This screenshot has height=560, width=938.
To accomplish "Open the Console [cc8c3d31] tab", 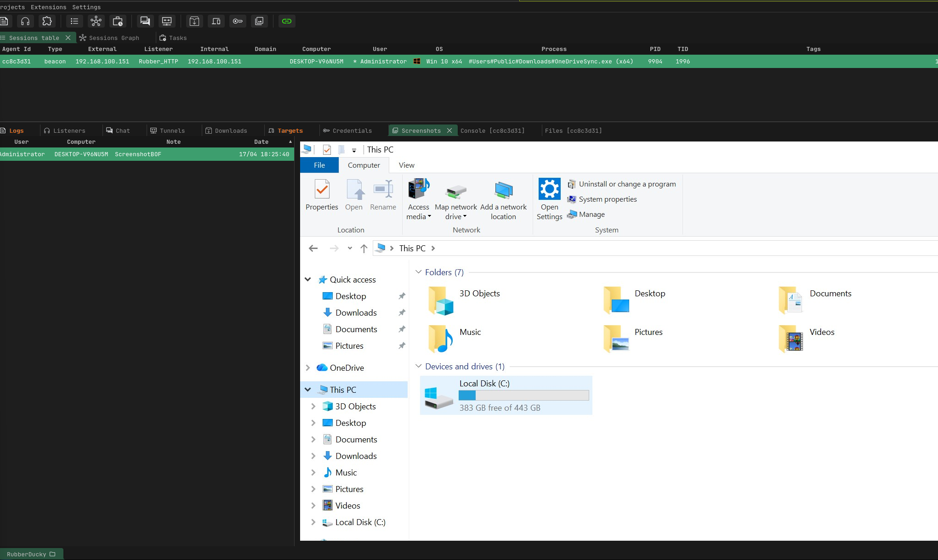I will tap(492, 131).
